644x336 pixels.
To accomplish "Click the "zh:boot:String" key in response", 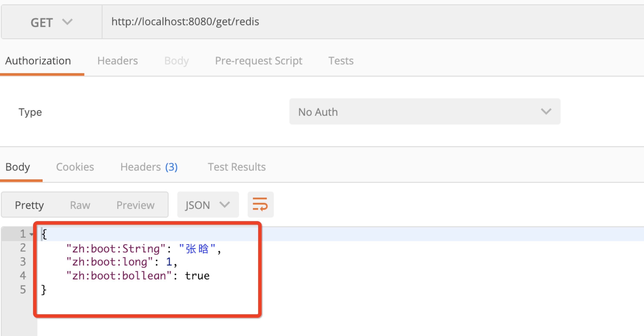I will (x=116, y=249).
